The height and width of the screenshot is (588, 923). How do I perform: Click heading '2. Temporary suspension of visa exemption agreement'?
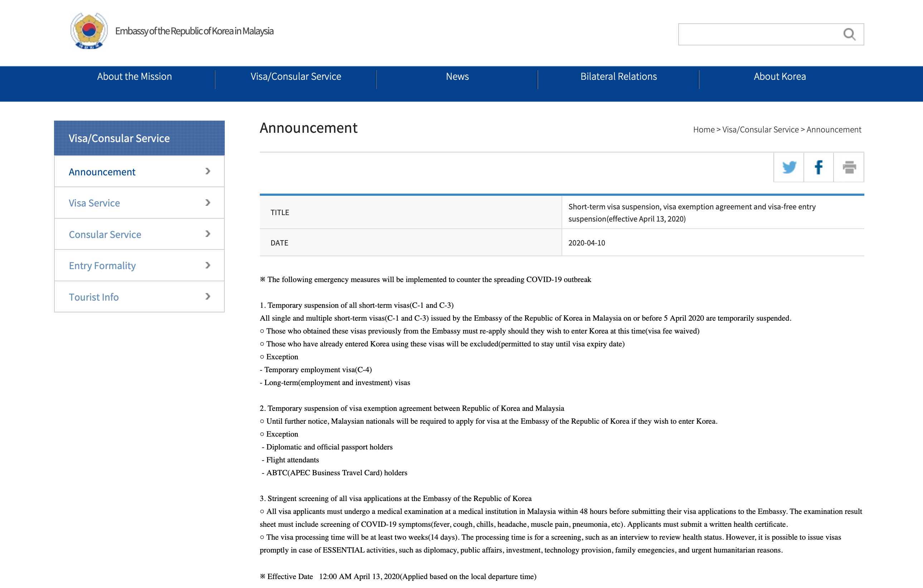click(412, 408)
